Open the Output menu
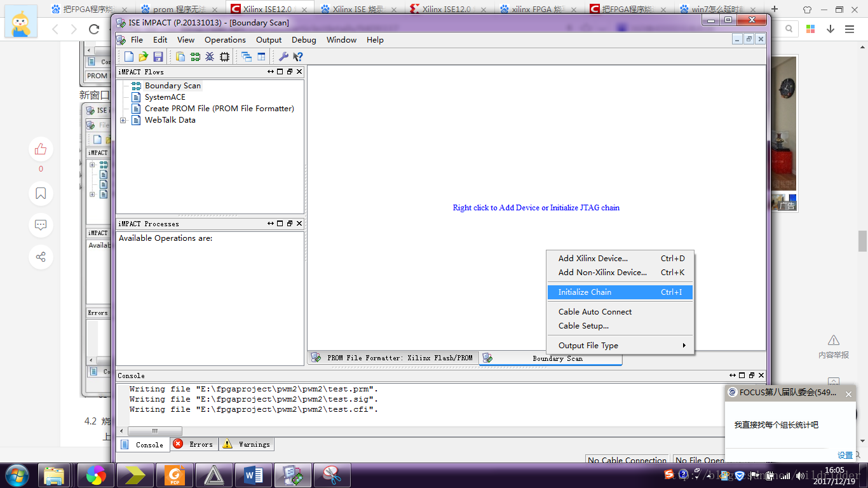Image resolution: width=868 pixels, height=488 pixels. 269,39
